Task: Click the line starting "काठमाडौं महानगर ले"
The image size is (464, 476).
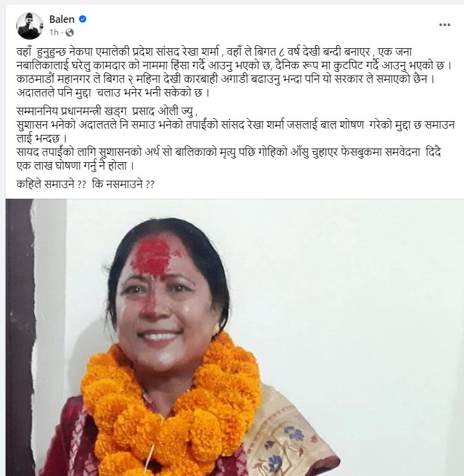Action: click(x=226, y=79)
